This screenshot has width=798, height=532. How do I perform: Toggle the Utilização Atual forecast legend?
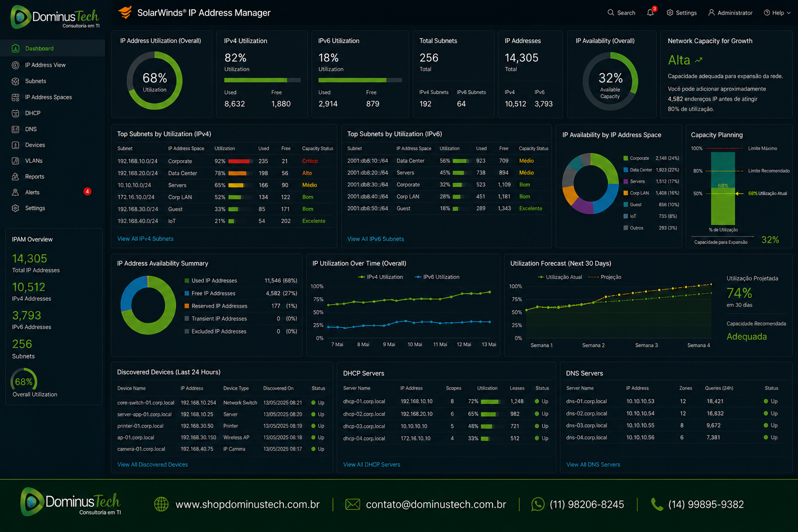pyautogui.click(x=560, y=277)
